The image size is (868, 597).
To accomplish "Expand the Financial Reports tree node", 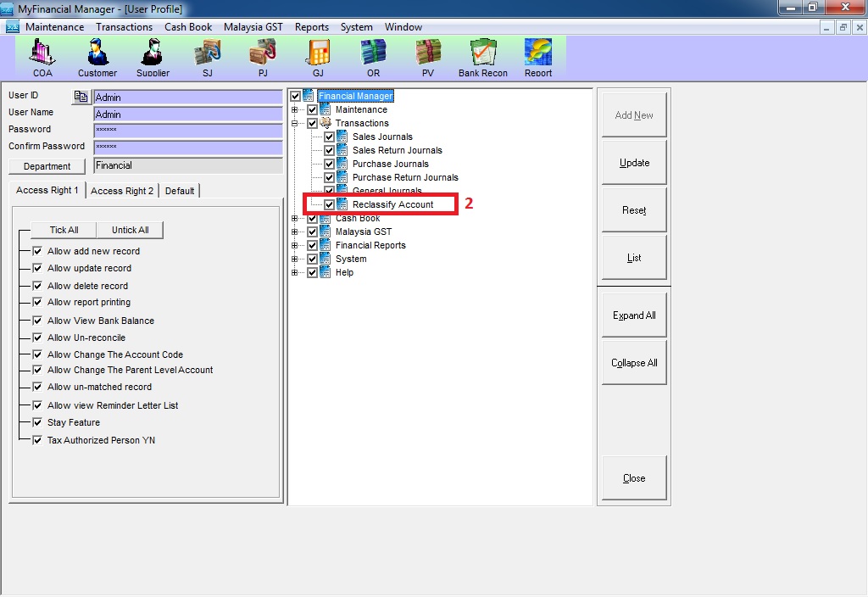I will coord(295,245).
